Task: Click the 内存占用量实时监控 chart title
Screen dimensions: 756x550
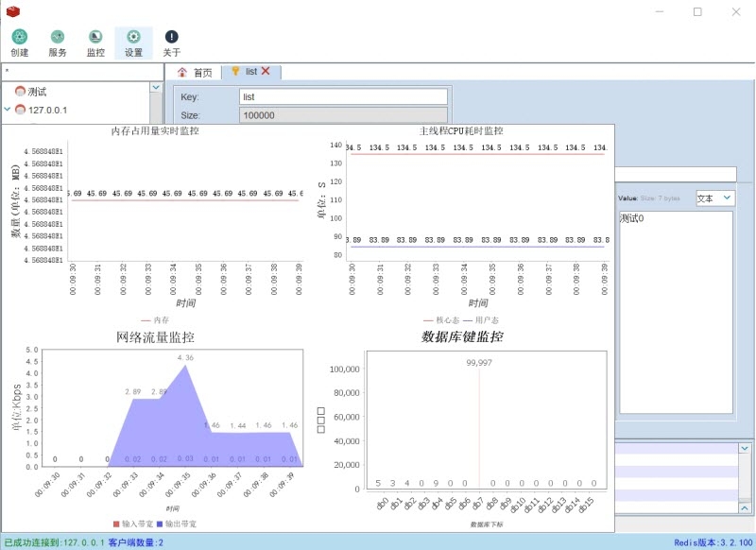Action: click(x=155, y=130)
